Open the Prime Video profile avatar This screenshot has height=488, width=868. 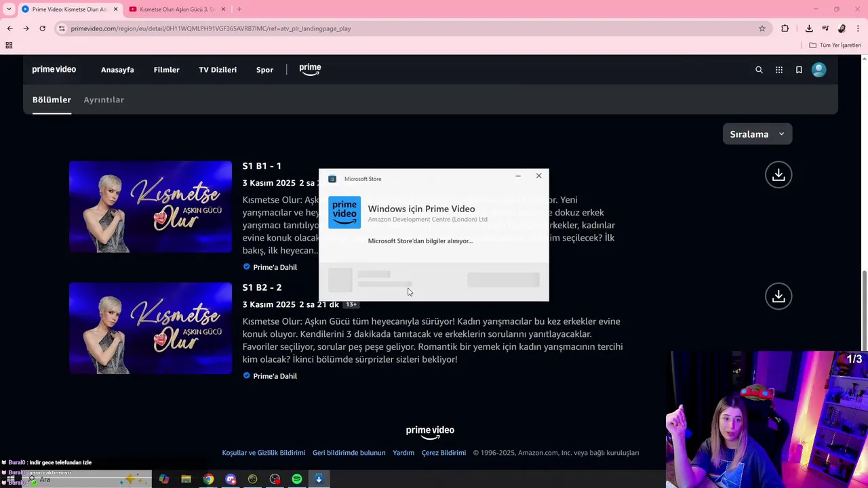pyautogui.click(x=819, y=70)
